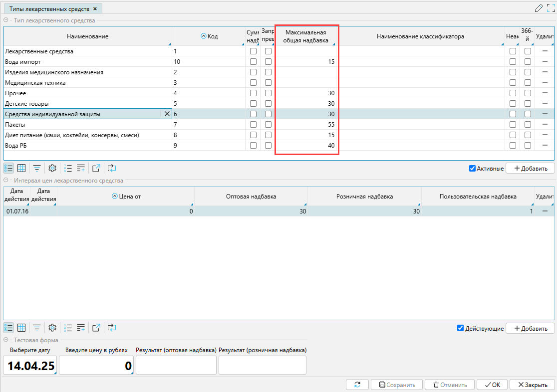
Task: Delete the Вода РБ row using its minus icon
Action: click(545, 146)
